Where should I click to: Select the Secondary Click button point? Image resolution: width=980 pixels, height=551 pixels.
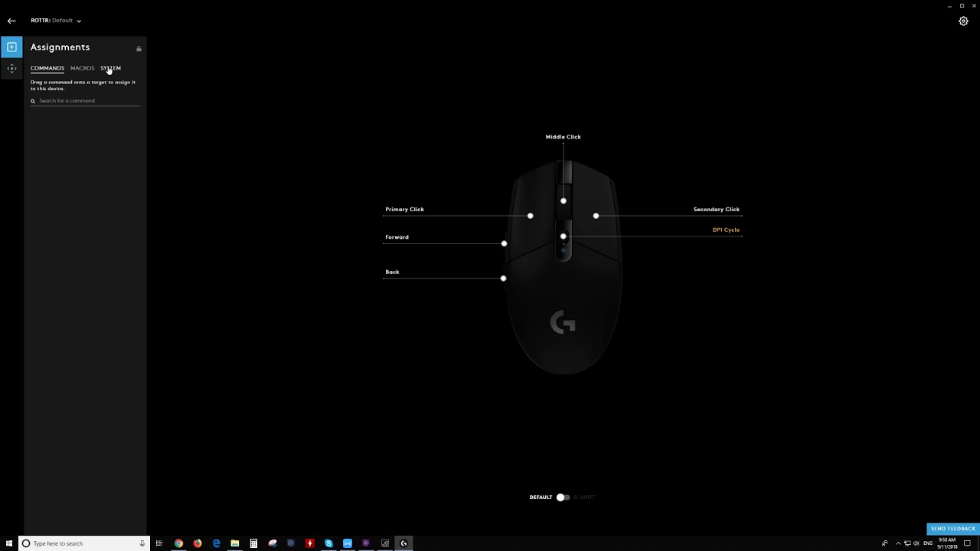tap(596, 216)
